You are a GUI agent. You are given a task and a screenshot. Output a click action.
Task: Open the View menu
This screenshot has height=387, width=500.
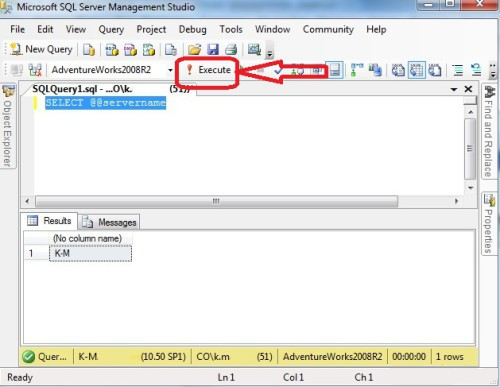(x=76, y=29)
